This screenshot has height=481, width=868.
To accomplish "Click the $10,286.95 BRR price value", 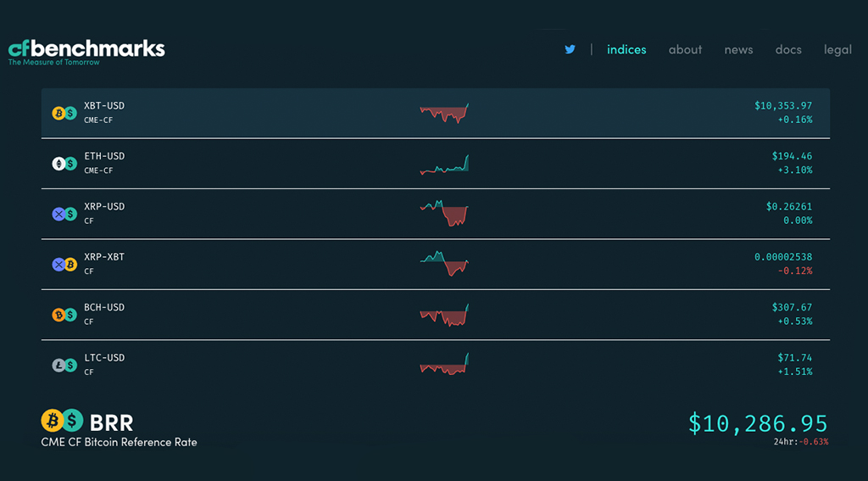I will 758,423.
